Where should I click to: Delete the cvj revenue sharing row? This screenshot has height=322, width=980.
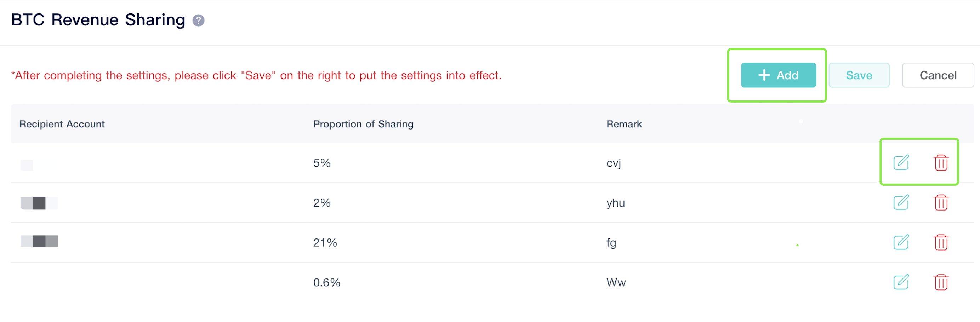click(941, 163)
